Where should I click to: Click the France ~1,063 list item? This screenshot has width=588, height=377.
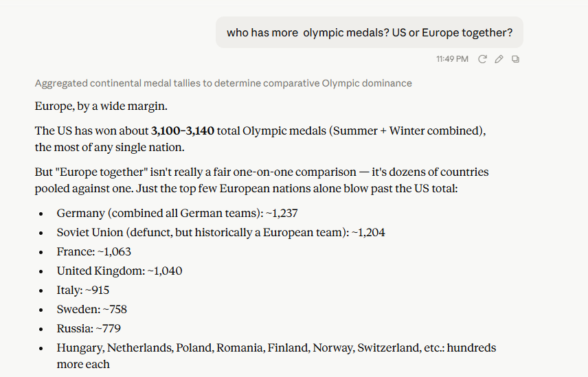tap(93, 252)
